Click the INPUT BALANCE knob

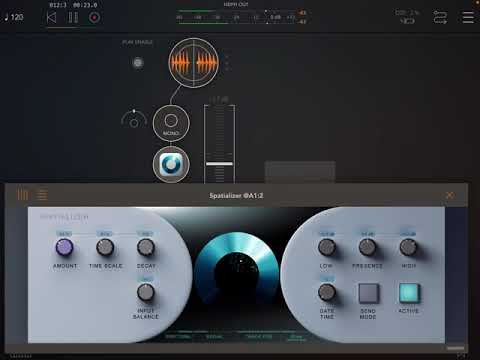[146, 292]
